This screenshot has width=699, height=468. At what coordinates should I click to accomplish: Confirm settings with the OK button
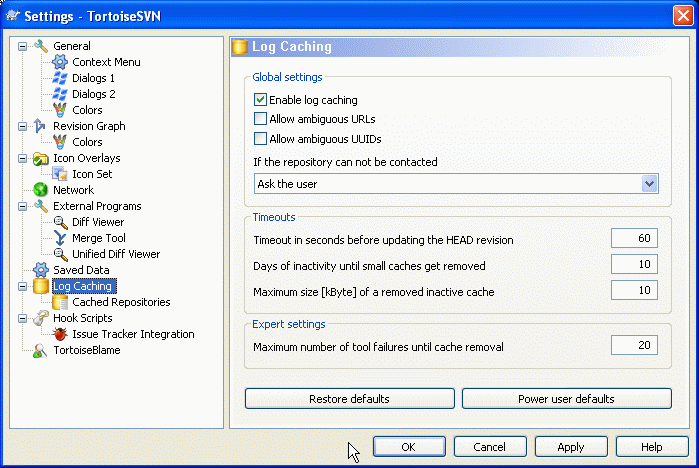pyautogui.click(x=409, y=447)
